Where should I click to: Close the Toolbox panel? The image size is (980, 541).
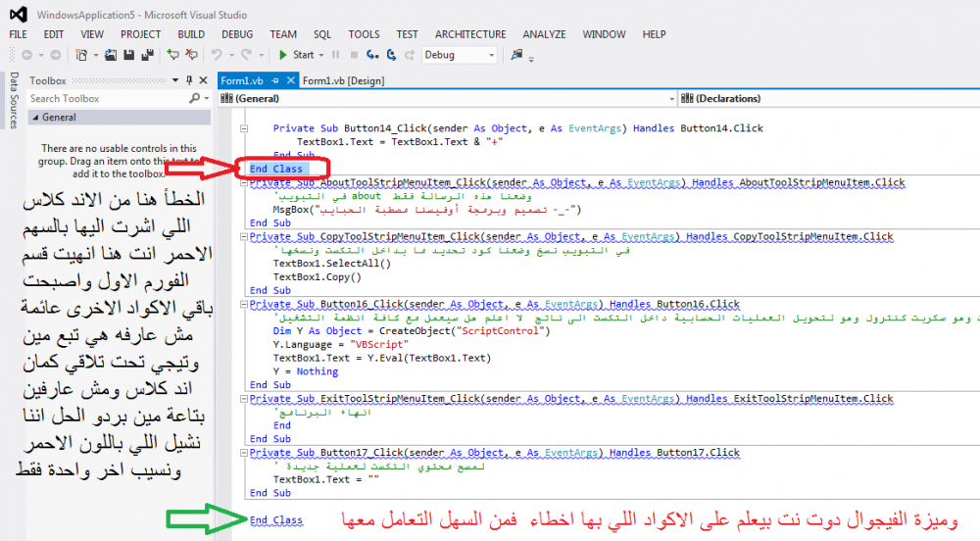pos(203,80)
